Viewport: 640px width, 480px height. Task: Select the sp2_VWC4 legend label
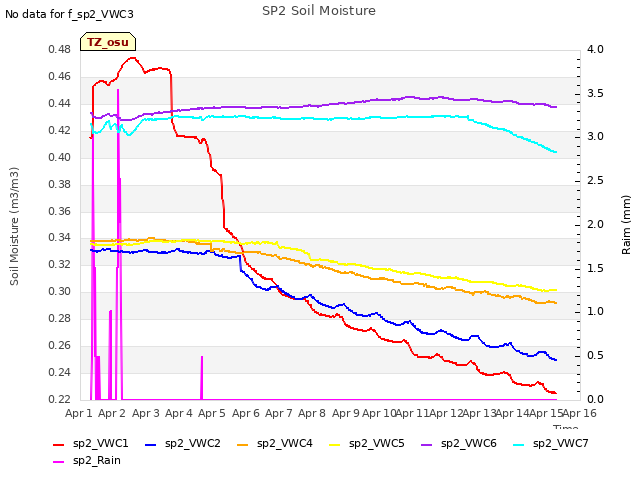(x=284, y=444)
